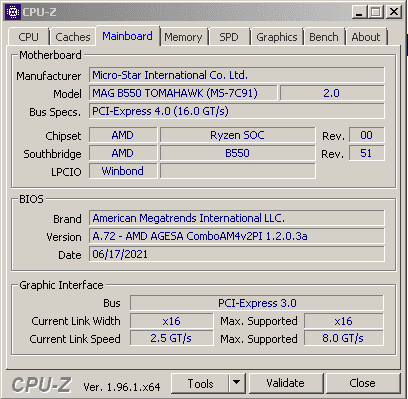Click the Southbridge vendor AMD field

tap(123, 153)
